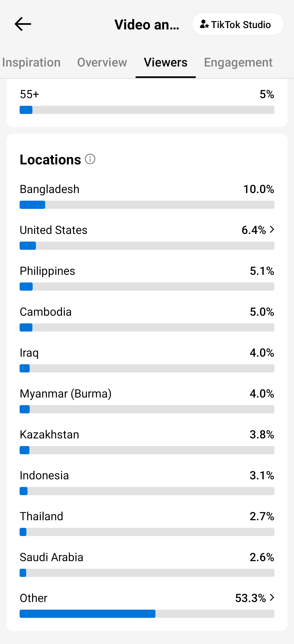294x644 pixels.
Task: Click the TikTok Studio person-star icon
Action: pos(204,24)
